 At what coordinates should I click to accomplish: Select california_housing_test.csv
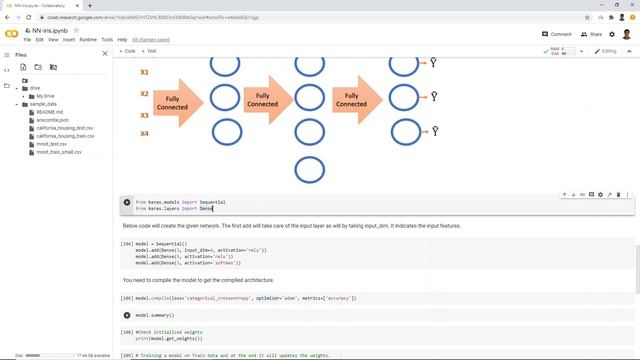coord(64,128)
